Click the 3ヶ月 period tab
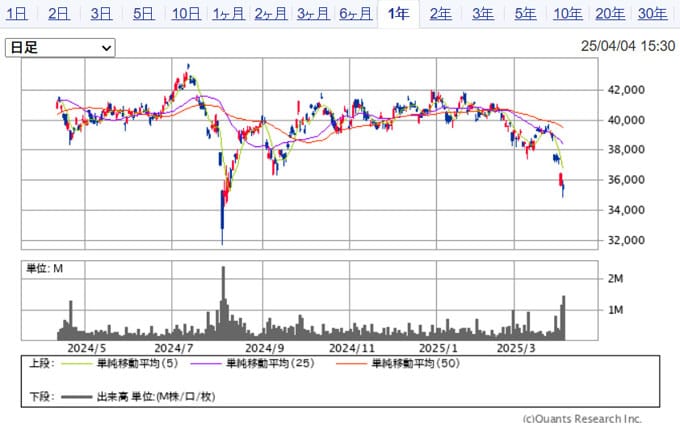This screenshot has width=680, height=430. [x=313, y=14]
